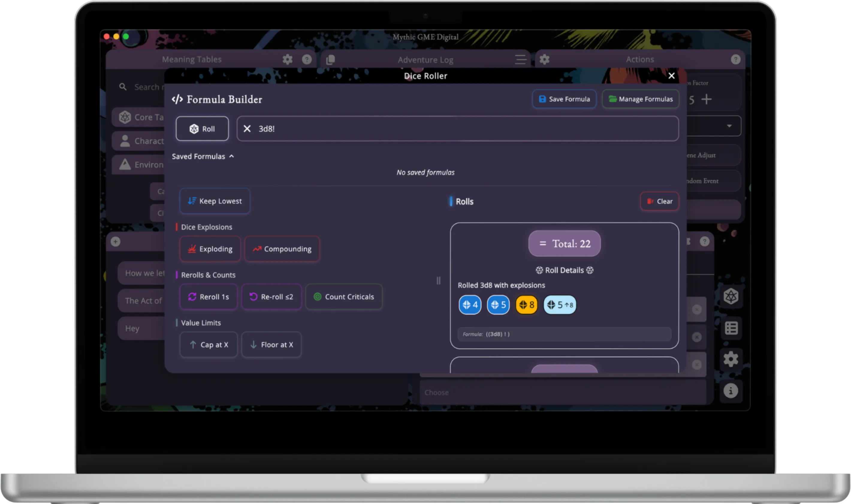Screen dimensions: 851x504
Task: Close the Dice Roller dialog
Action: pos(671,76)
